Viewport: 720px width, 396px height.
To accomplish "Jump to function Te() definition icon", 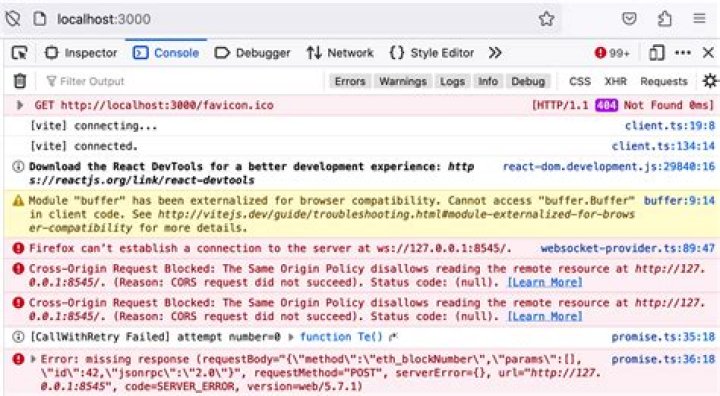I will (x=393, y=337).
